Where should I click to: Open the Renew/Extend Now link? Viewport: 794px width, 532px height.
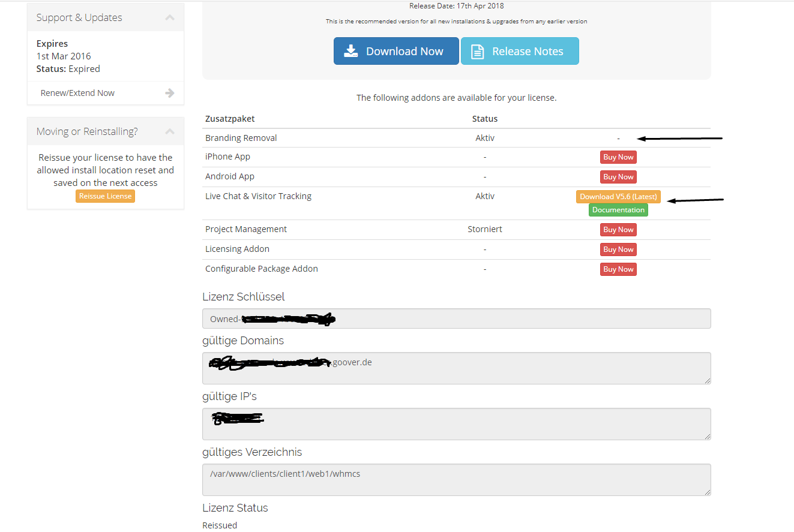click(x=77, y=93)
